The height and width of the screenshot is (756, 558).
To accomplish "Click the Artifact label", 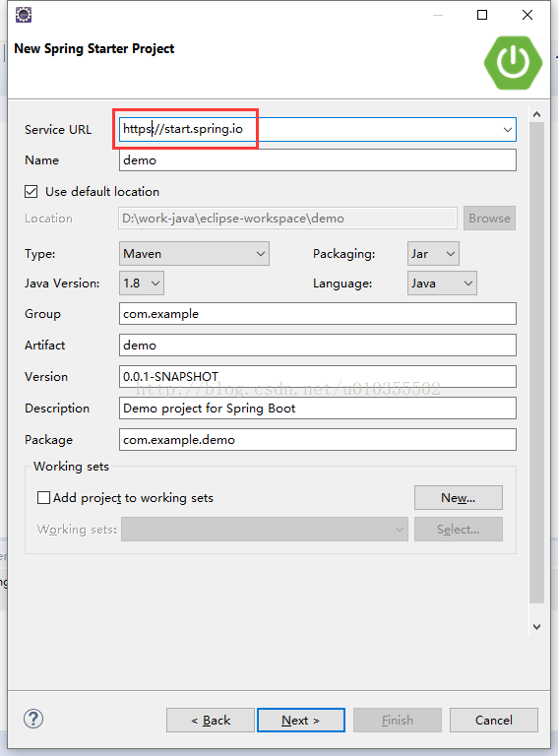I will click(45, 346).
